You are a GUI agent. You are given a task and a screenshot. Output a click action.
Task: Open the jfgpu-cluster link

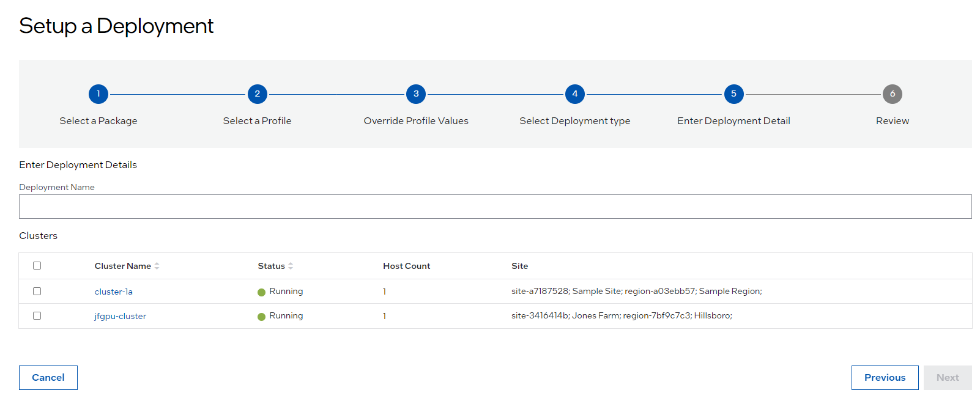(121, 316)
